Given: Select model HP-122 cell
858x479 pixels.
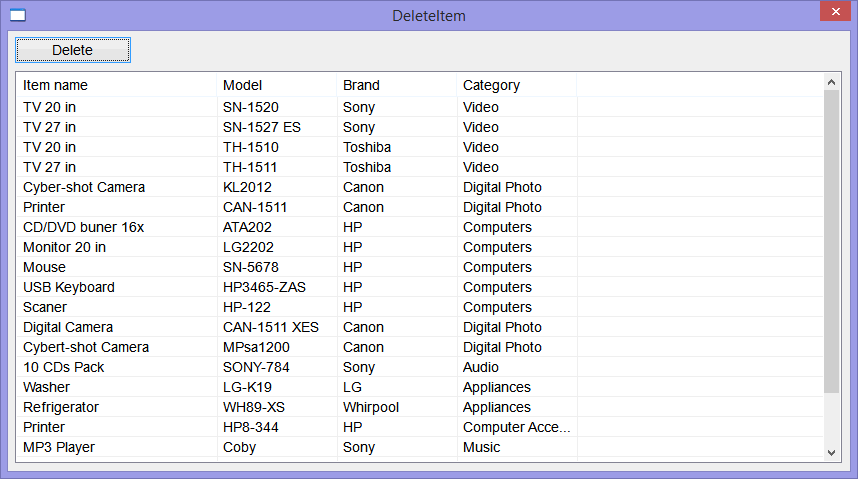Looking at the screenshot, I should click(x=246, y=307).
